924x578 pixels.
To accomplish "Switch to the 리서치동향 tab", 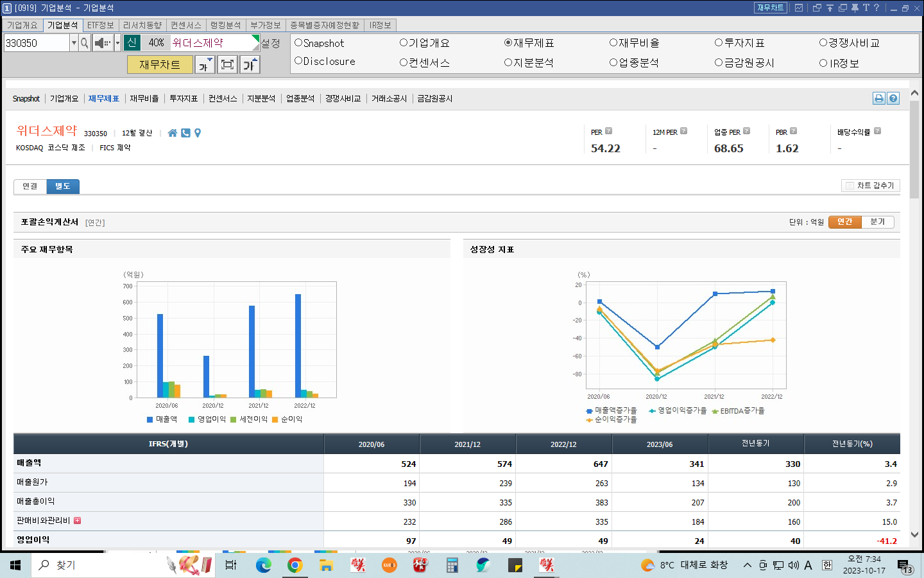I will (142, 25).
